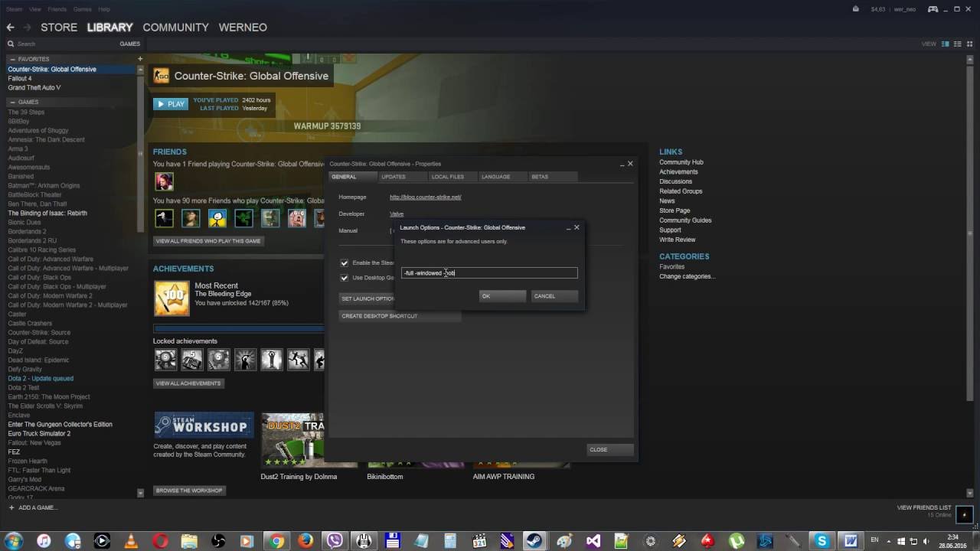Image resolution: width=980 pixels, height=551 pixels.
Task: Select Dota 2 in games list
Action: (41, 379)
